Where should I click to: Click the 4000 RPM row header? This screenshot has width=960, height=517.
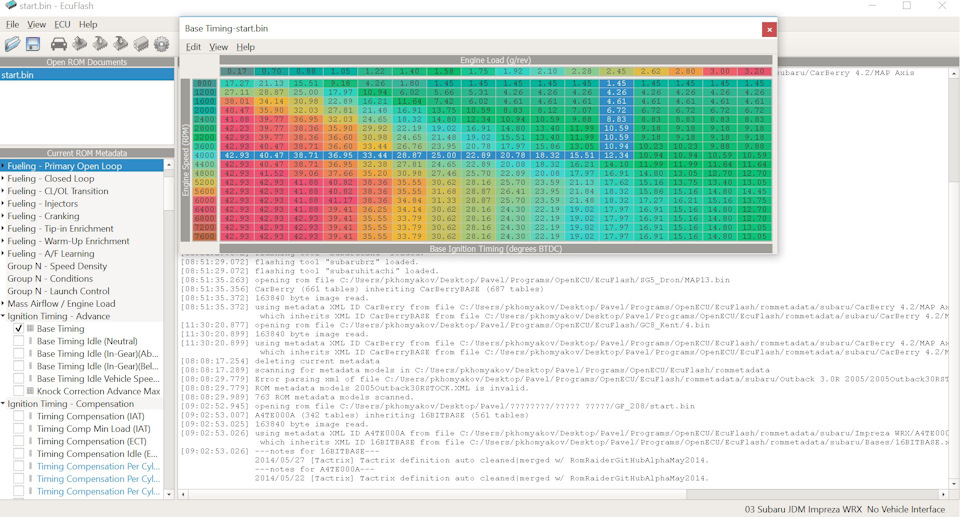(204, 156)
